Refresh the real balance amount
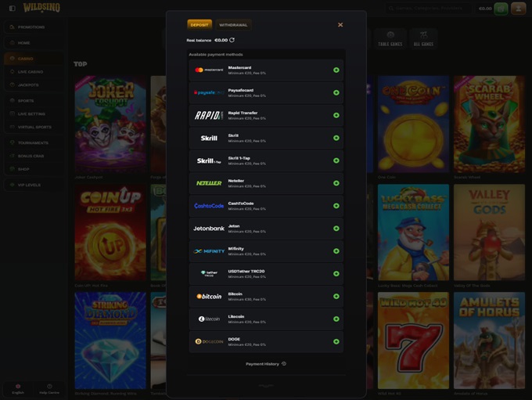This screenshot has width=532, height=400. tap(232, 40)
